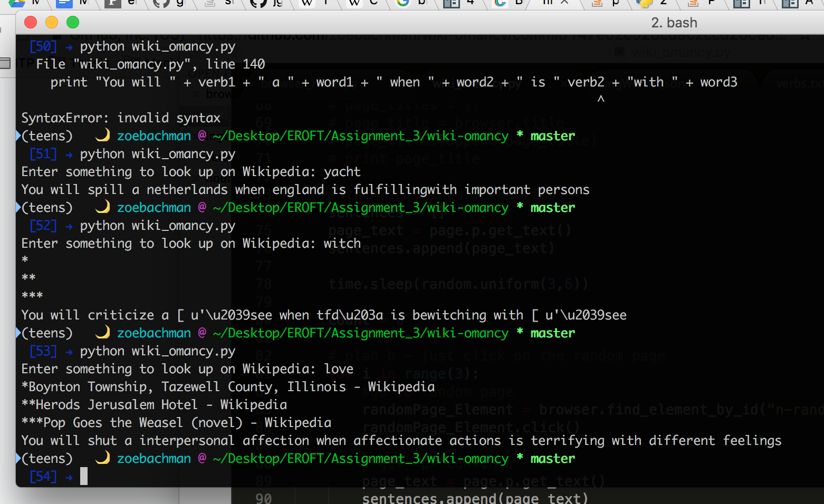Click the '(teens)' virtualenv label above prompt [52]
Image resolution: width=824 pixels, height=504 pixels.
[x=47, y=208]
